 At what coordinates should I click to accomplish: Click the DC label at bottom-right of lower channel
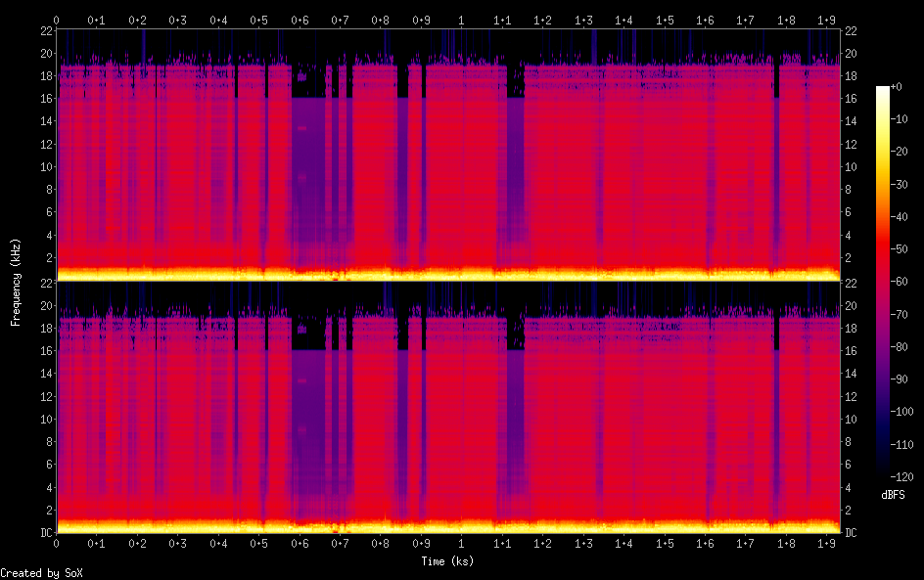tap(852, 532)
